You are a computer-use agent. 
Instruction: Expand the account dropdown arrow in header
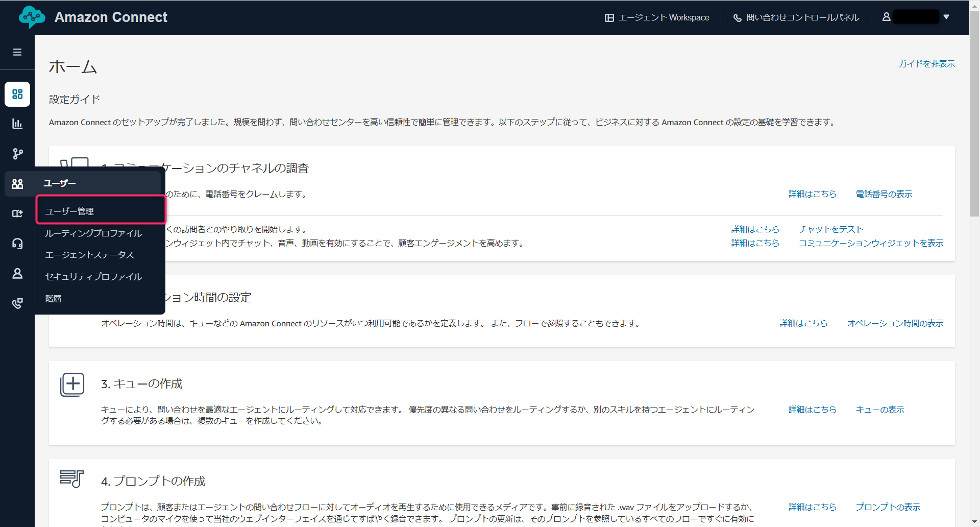(946, 17)
